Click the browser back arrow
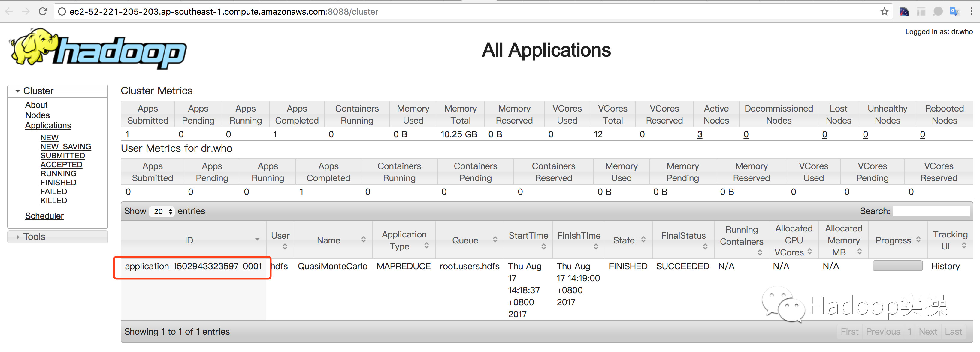Image resolution: width=980 pixels, height=352 pixels. point(9,11)
